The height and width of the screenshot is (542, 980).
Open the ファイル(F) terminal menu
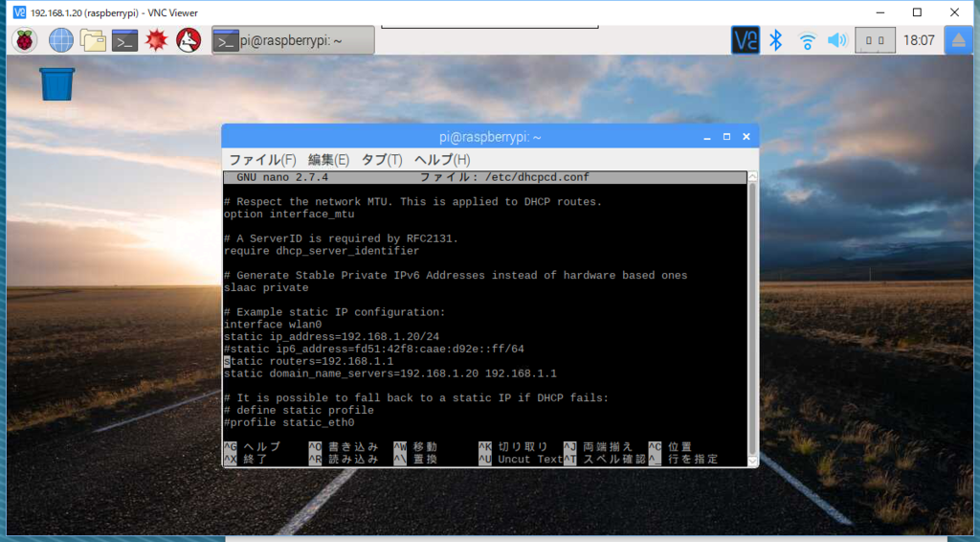(262, 160)
